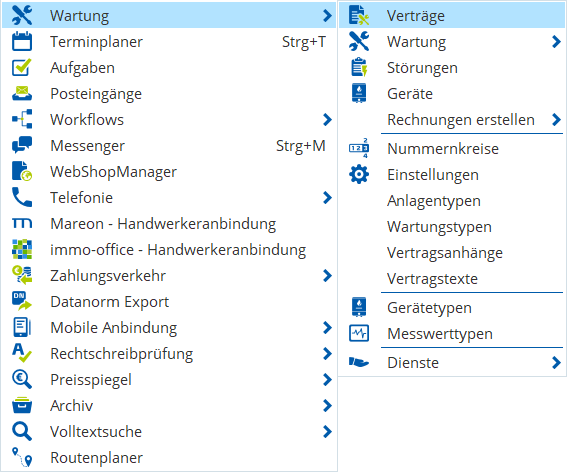
Task: Select the Verträge menu entry
Action: [x=452, y=16]
